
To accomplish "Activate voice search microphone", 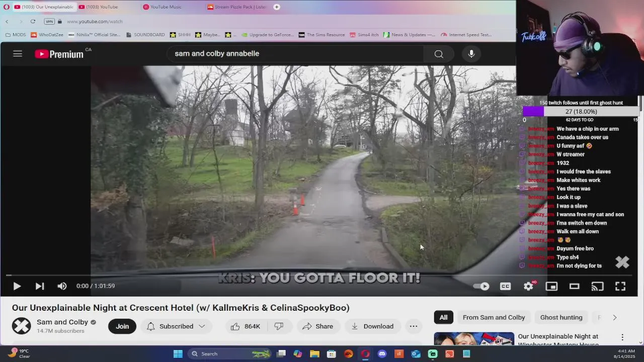I will pyautogui.click(x=471, y=54).
